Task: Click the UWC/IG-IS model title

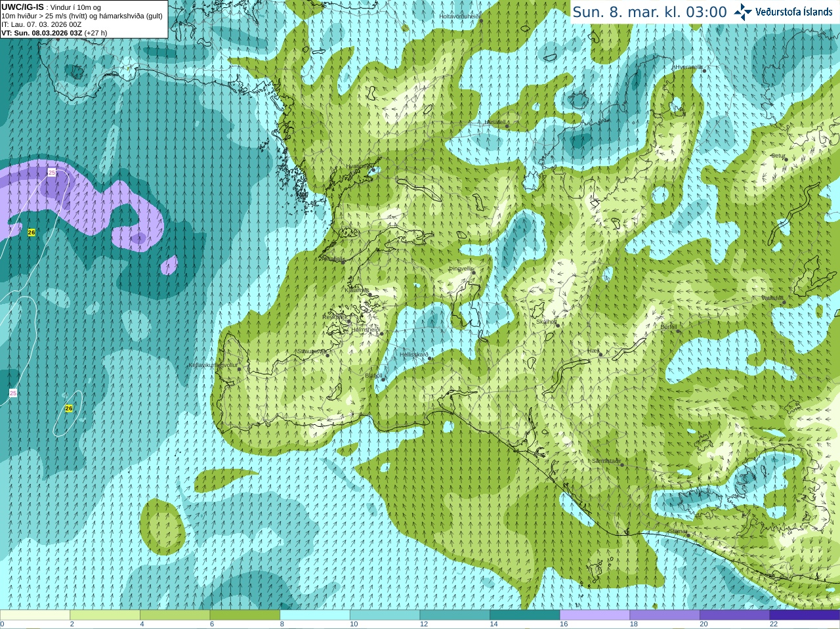Action: click(x=23, y=7)
